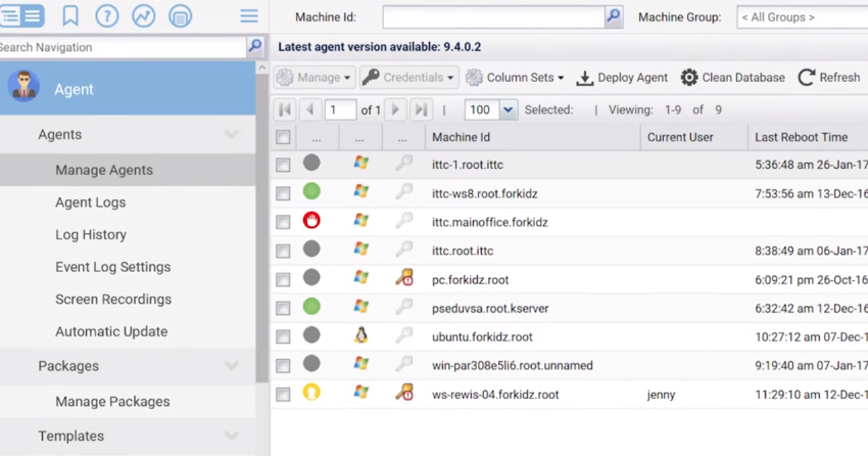Select the ubuntu.forkidz.root row checkbox
Viewport: 868px width, 456px height.
click(283, 337)
